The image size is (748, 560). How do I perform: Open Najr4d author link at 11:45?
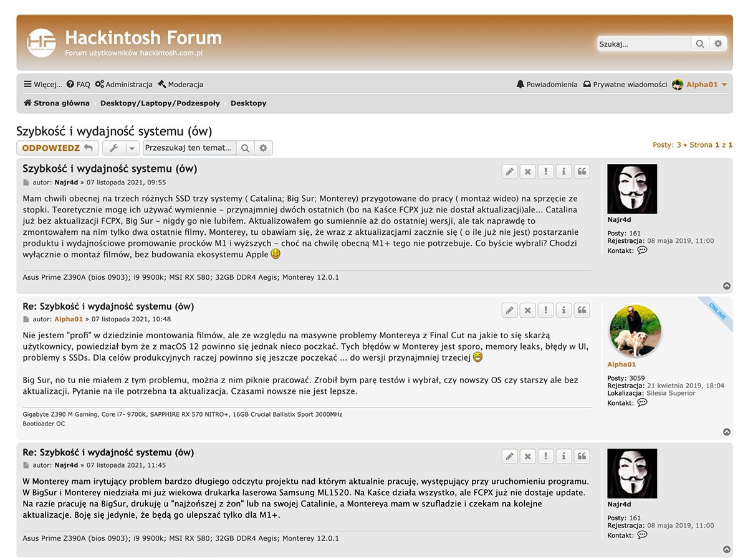tap(66, 465)
